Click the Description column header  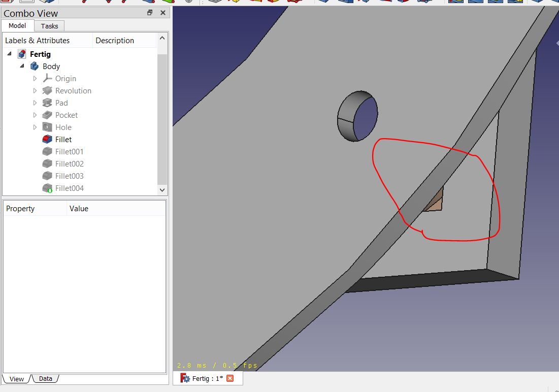(x=115, y=40)
